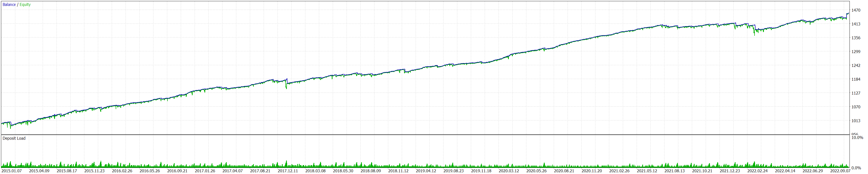Click the 2017.01.26 date label
This screenshot has width=868, height=174.
coord(205,171)
